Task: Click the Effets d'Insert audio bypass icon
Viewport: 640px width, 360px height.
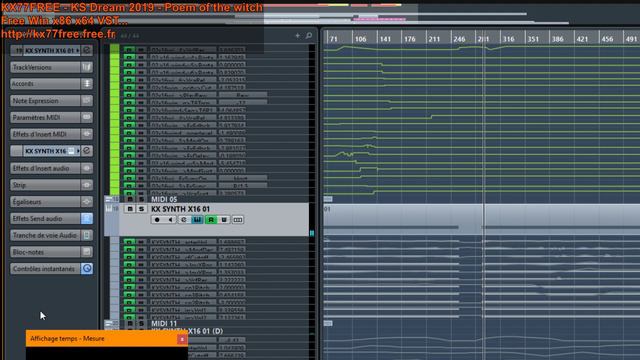Action: [x=87, y=168]
